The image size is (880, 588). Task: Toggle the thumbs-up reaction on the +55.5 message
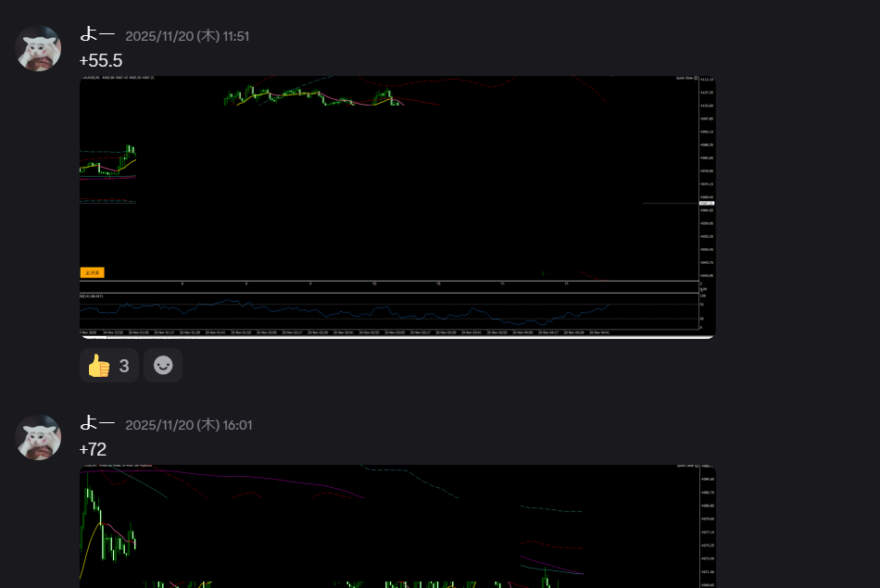point(109,366)
